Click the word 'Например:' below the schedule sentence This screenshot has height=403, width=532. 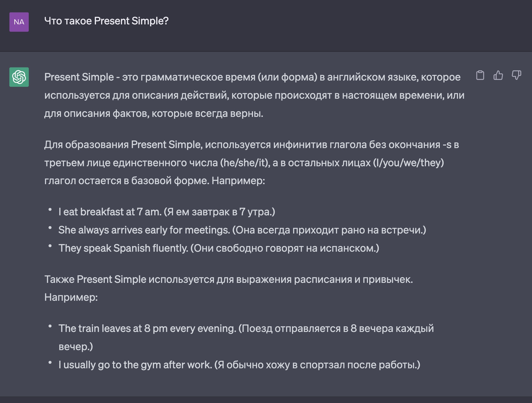71,298
